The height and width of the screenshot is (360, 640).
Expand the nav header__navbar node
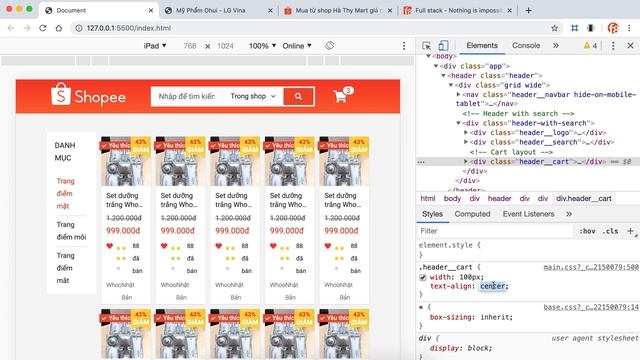[x=458, y=94]
